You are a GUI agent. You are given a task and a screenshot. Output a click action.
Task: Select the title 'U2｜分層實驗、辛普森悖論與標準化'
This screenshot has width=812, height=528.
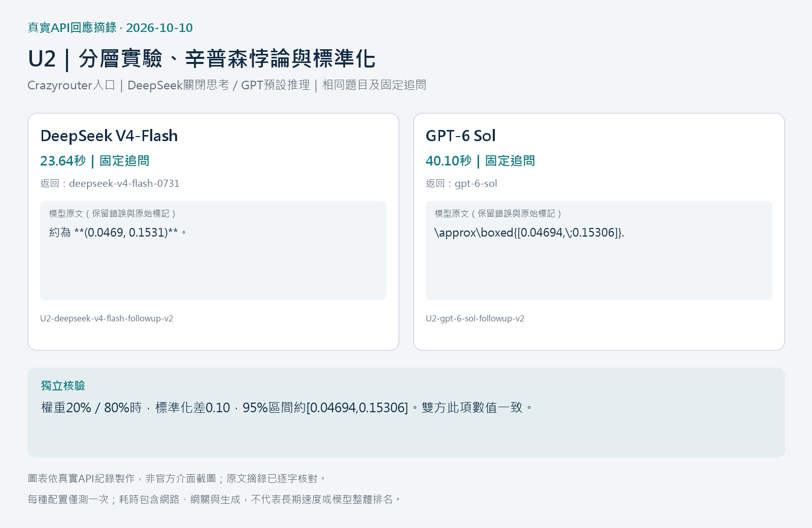tap(201, 59)
